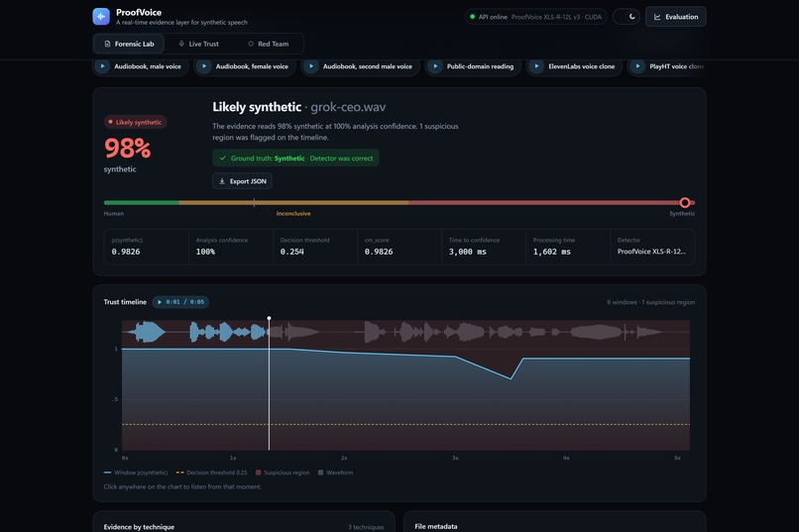Click the Ground truth: Synthetic banner
Viewport: 799px width, 532px height.
point(295,159)
